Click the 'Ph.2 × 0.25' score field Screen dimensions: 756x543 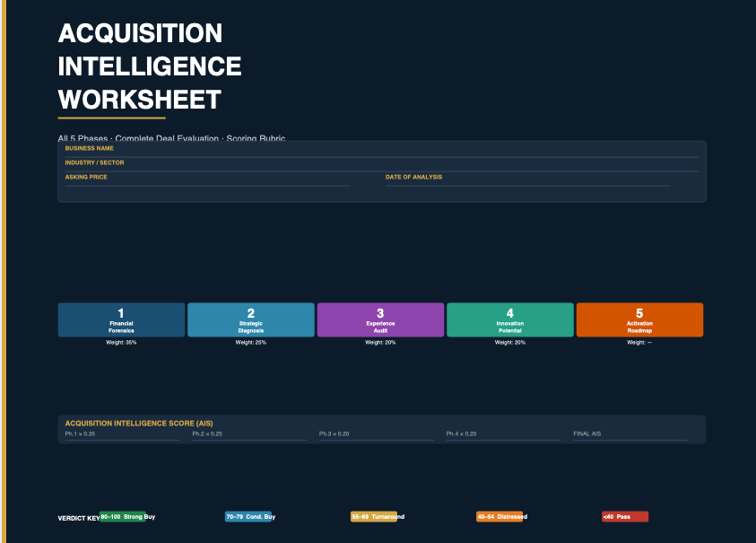(x=249, y=435)
